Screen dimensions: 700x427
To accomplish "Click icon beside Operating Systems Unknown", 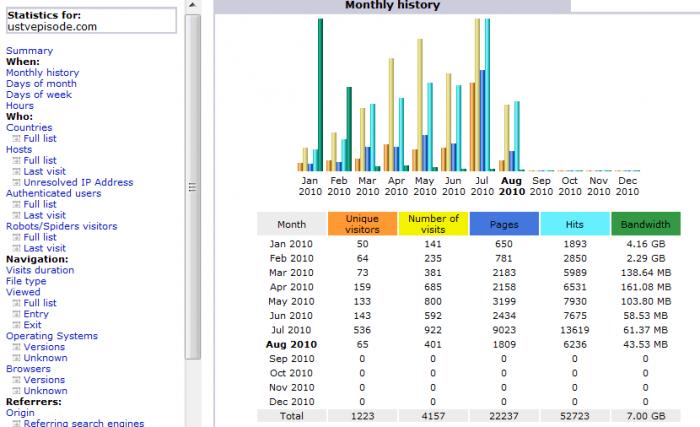I will 17,358.
